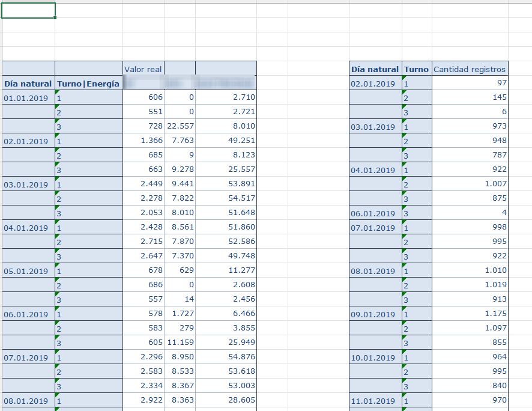Select right table date cell 11.01.2019

tap(376, 400)
